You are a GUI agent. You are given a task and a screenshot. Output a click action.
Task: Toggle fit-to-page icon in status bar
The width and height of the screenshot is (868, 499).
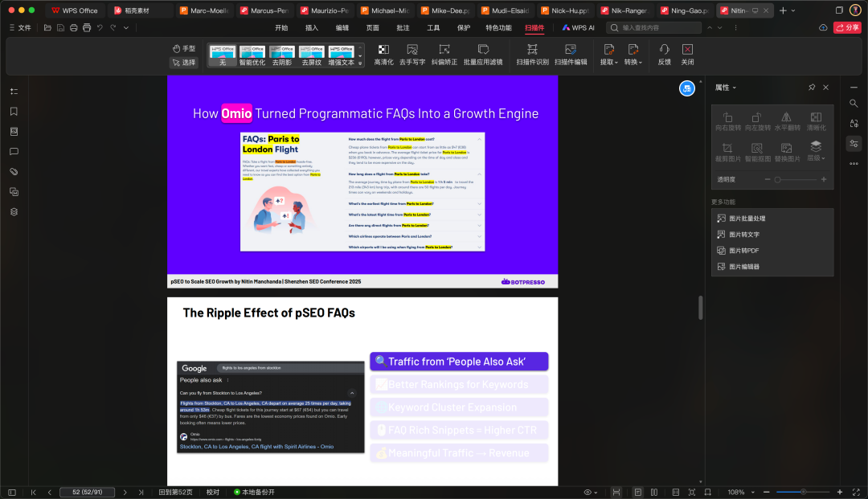coord(691,492)
